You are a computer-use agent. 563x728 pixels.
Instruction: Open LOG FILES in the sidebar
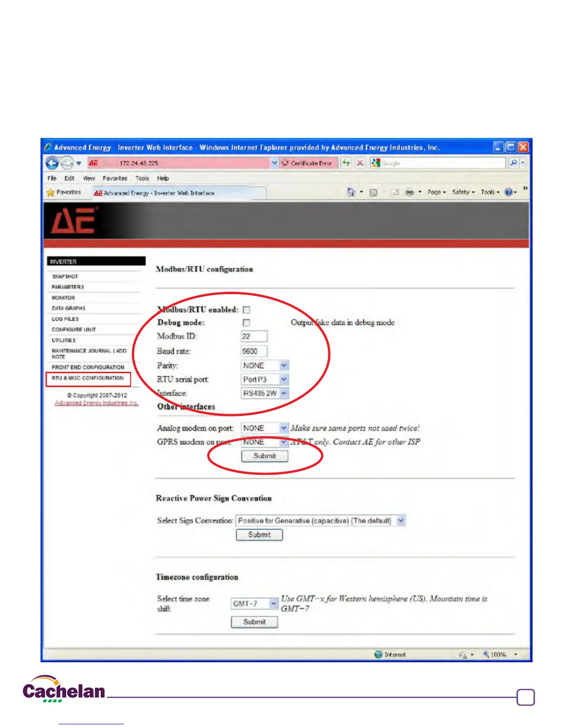[65, 319]
